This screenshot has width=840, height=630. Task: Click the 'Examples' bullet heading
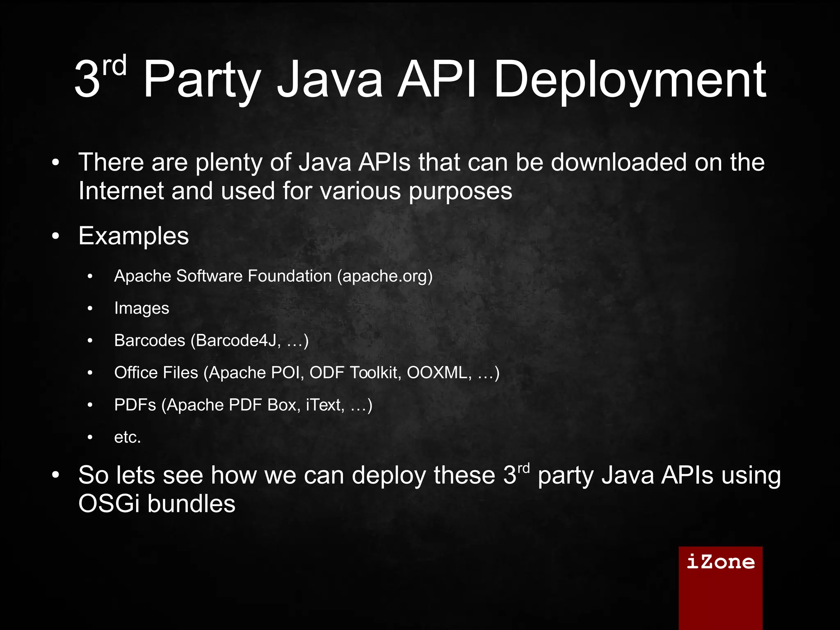(133, 236)
